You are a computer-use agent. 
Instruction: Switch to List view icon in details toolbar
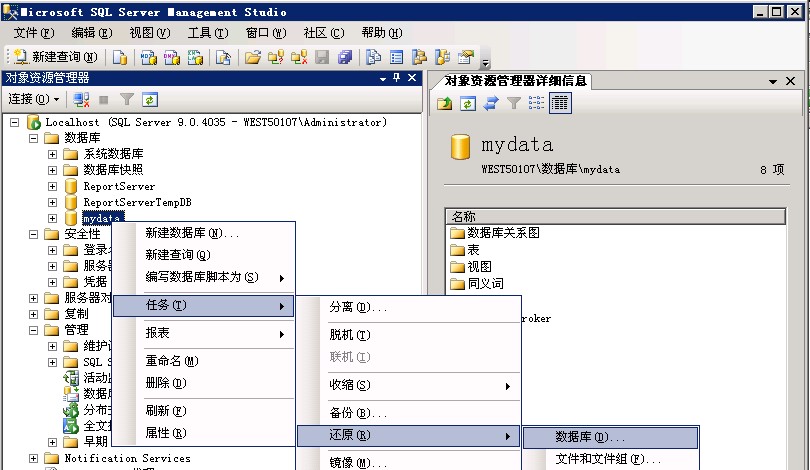pos(536,103)
